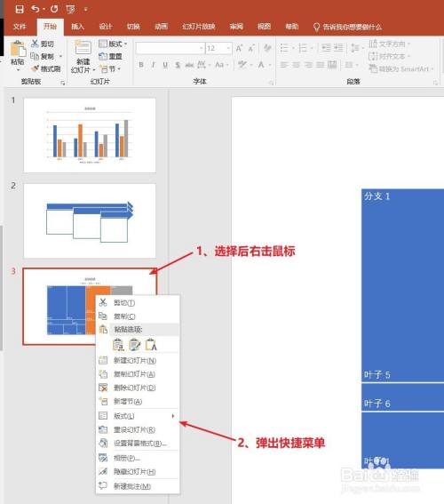Choose 新建幻灯片(N) in context menu
This screenshot has height=504, width=444.
[x=138, y=360]
